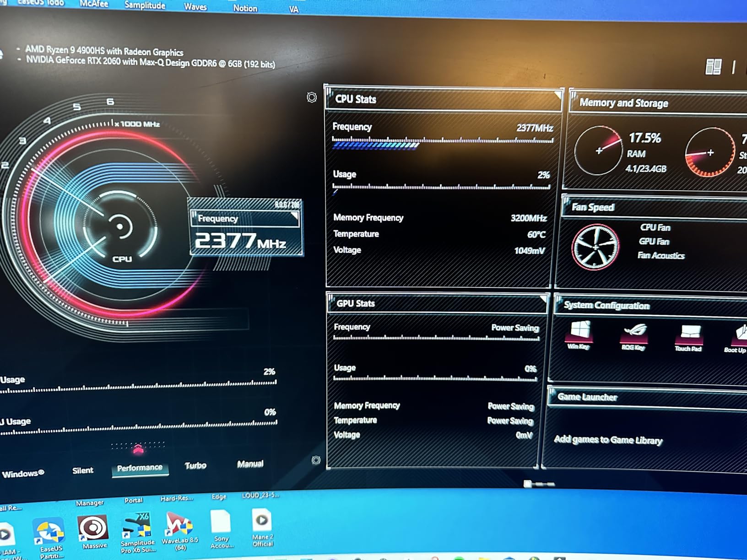Open WaveLab 8.5 desktop shortcut
Viewport: 747px width, 560px height.
pos(179,531)
